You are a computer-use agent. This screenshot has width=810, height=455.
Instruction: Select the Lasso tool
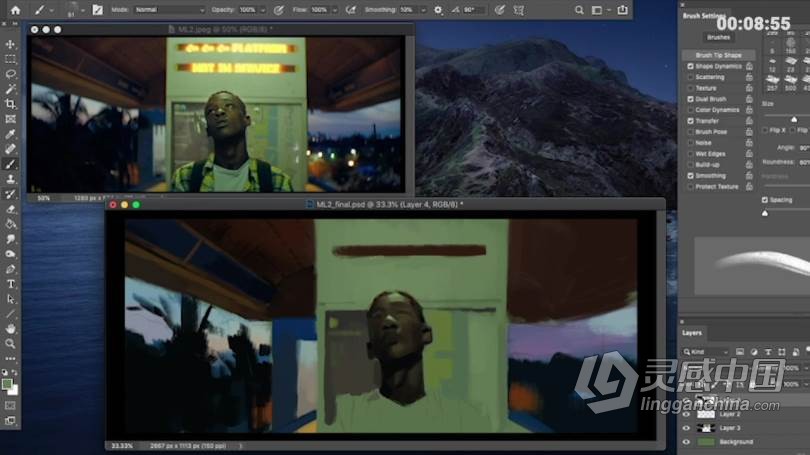(10, 74)
